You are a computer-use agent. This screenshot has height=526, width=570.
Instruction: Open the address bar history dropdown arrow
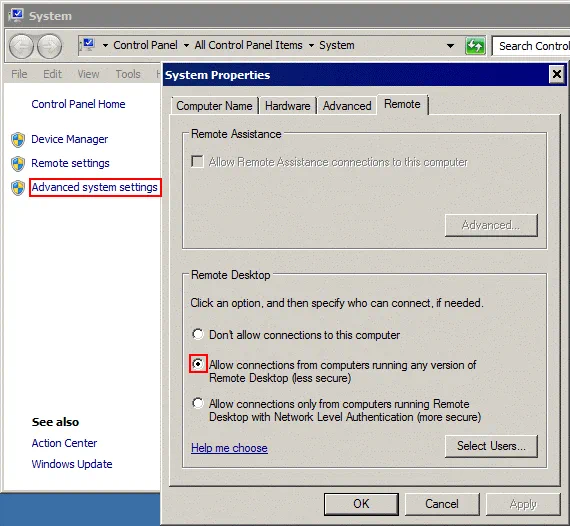point(450,46)
